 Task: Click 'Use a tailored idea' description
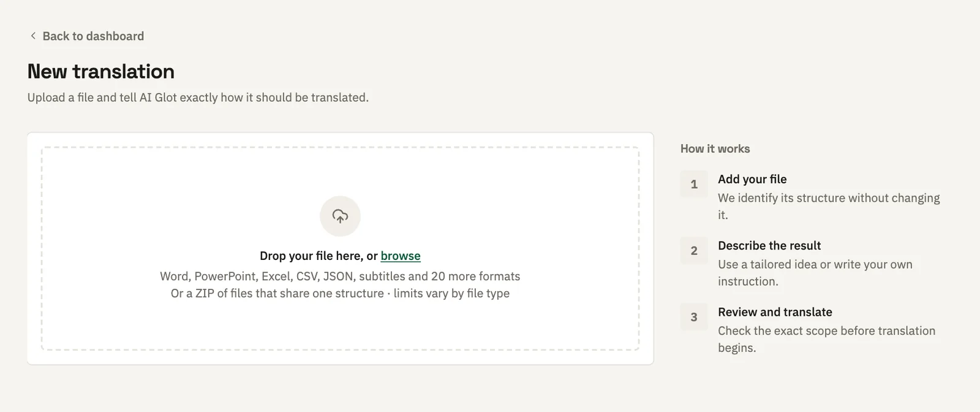click(815, 273)
